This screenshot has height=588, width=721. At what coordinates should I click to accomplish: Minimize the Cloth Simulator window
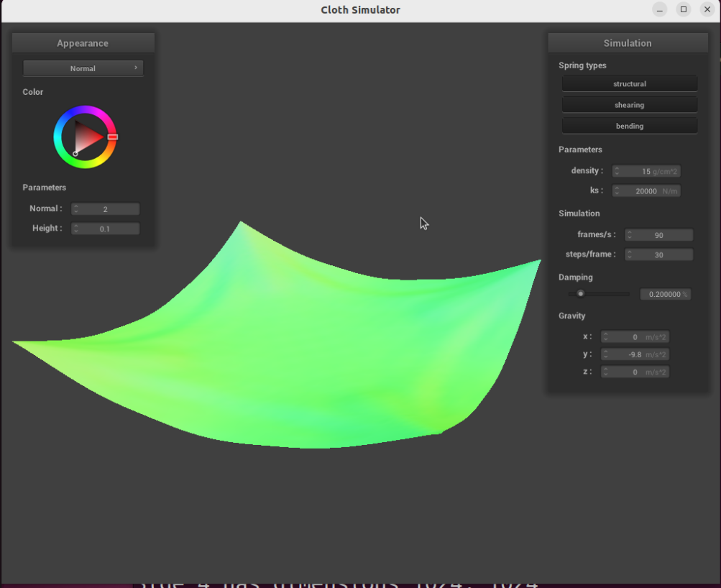tap(660, 9)
